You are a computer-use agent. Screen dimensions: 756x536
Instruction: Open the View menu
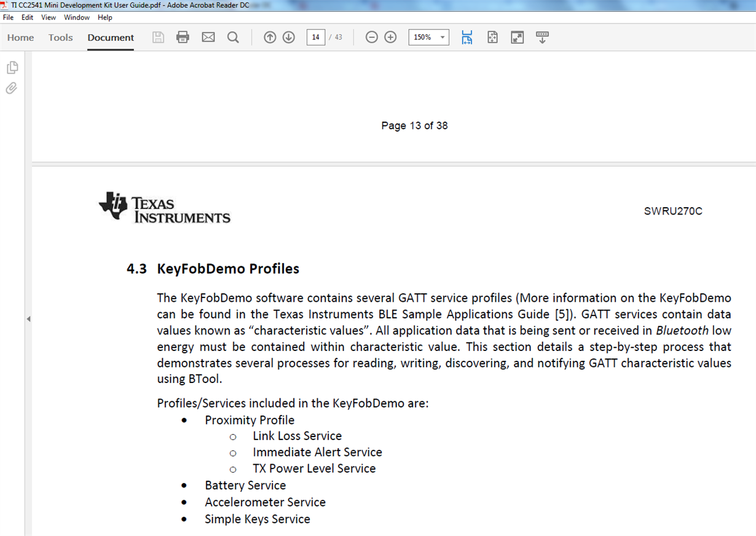click(x=49, y=18)
